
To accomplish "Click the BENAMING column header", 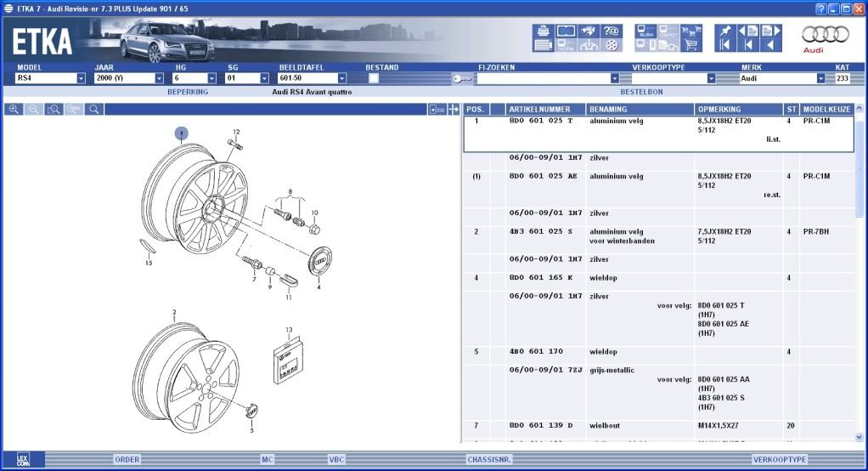I will (640, 109).
